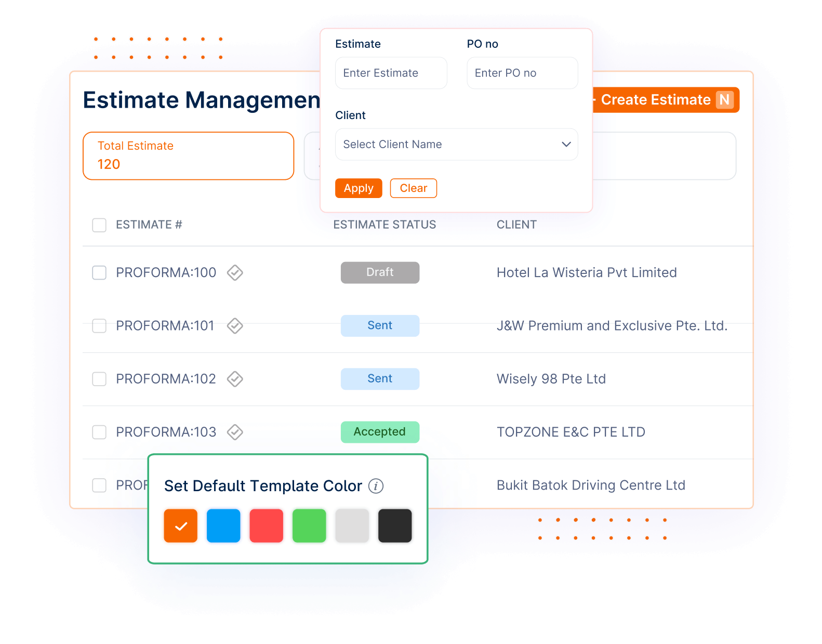
Task: Check the PROFORMA:103 row checkbox
Action: pos(99,432)
